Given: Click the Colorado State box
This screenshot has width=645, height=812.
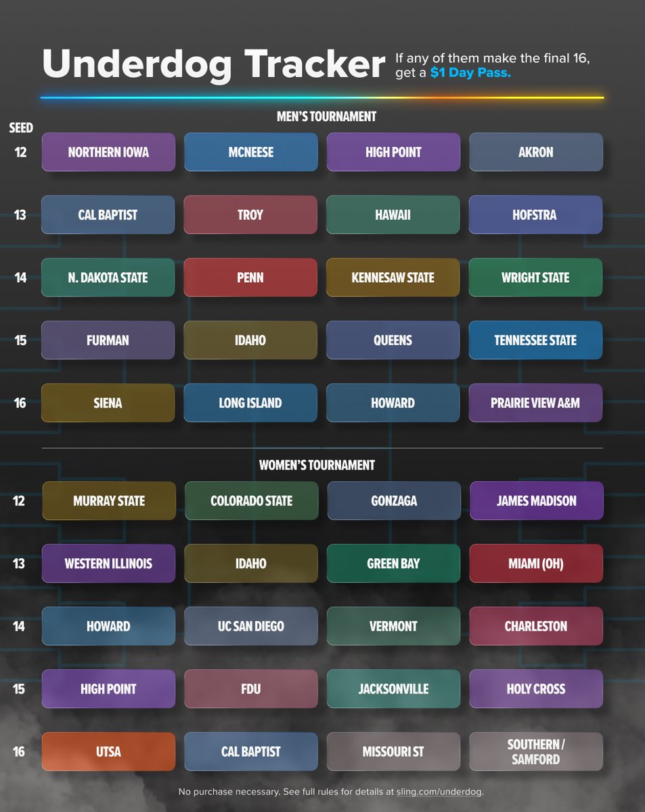Looking at the screenshot, I should pyautogui.click(x=251, y=501).
